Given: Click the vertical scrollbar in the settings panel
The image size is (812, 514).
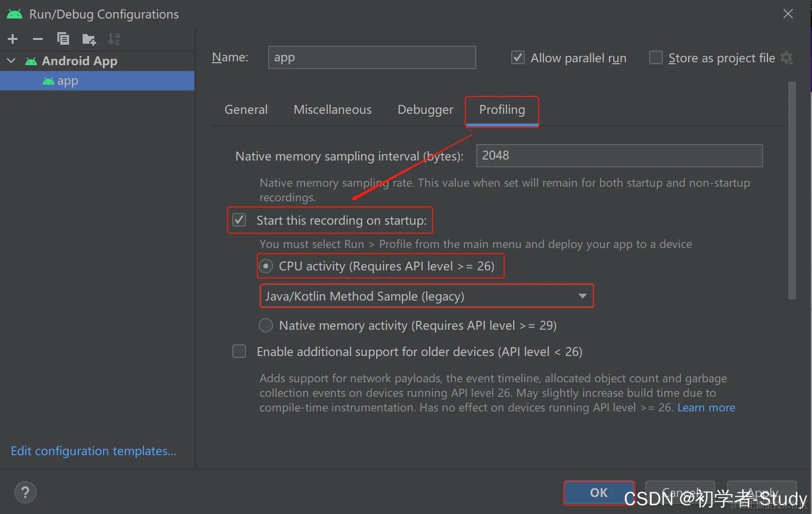Looking at the screenshot, I should point(792,191).
